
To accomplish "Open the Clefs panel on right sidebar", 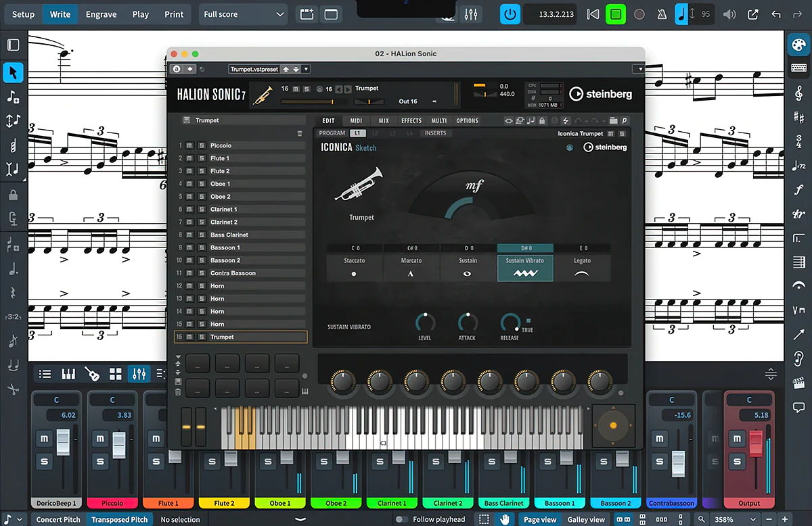I will [x=798, y=93].
